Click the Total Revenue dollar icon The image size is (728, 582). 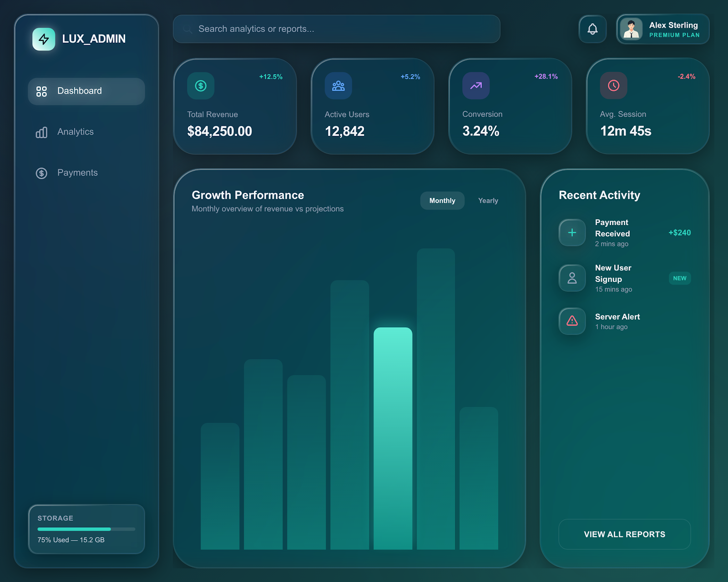[201, 85]
